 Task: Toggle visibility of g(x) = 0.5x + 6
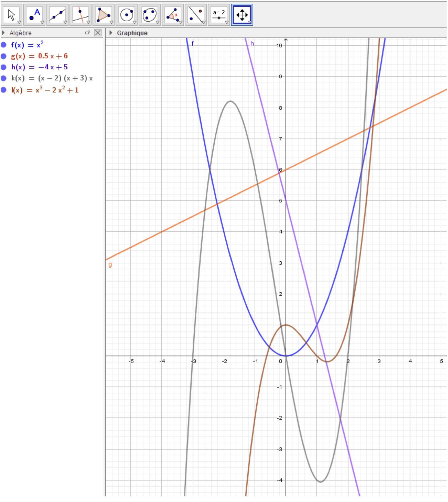[x=4, y=56]
